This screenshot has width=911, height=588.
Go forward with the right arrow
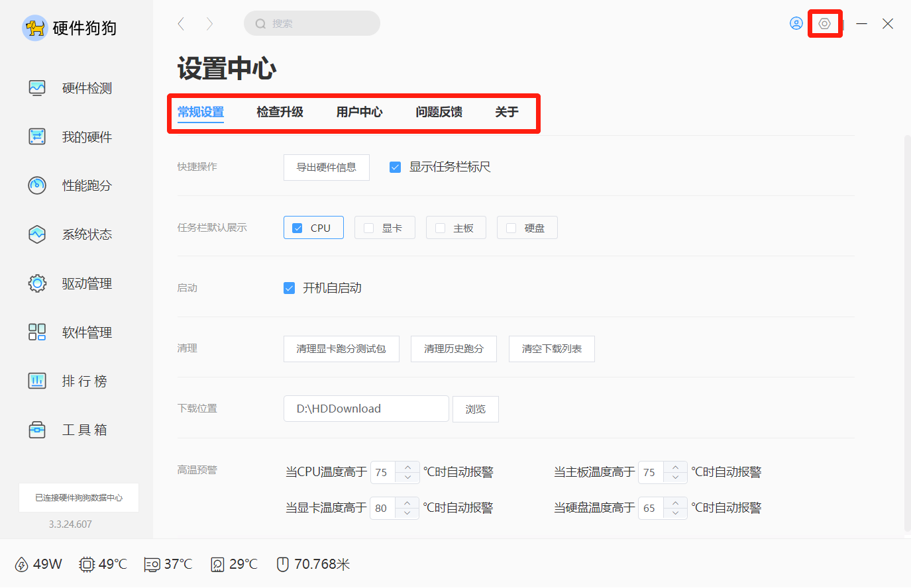pos(209,24)
